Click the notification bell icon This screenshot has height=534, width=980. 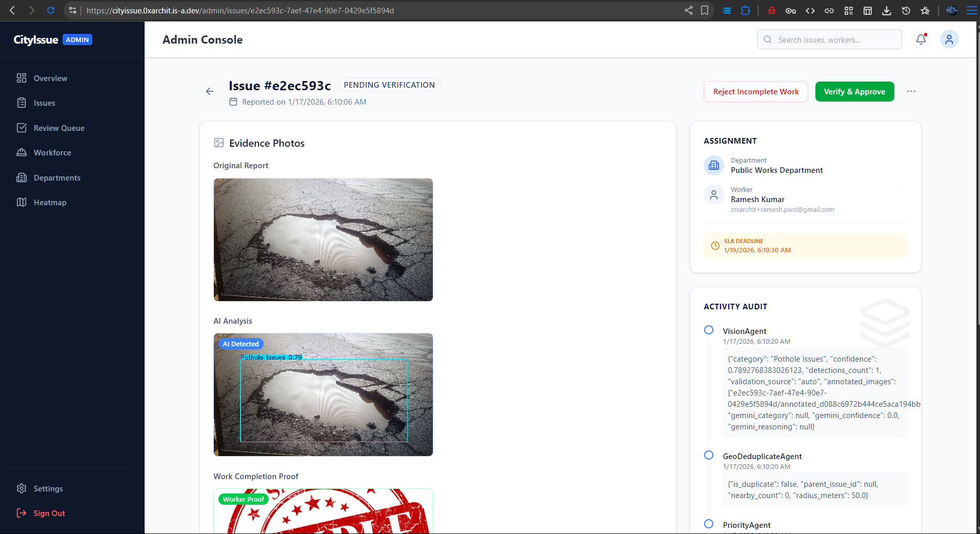point(921,39)
